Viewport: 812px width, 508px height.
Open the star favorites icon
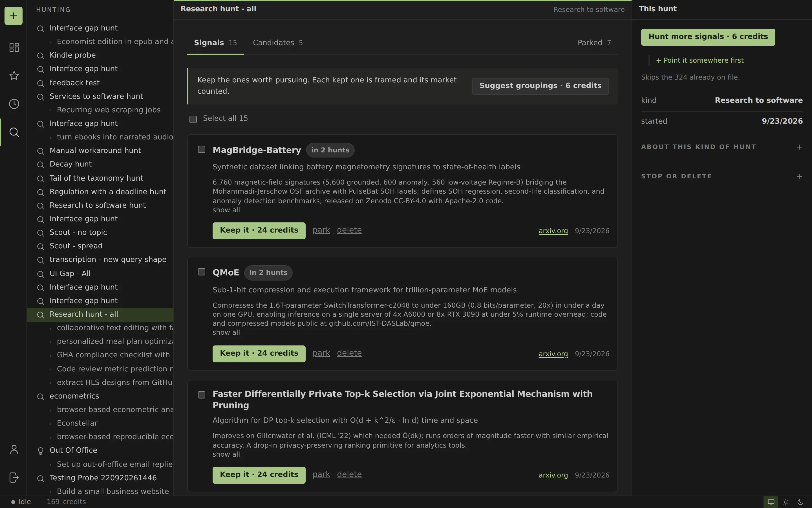click(x=14, y=76)
